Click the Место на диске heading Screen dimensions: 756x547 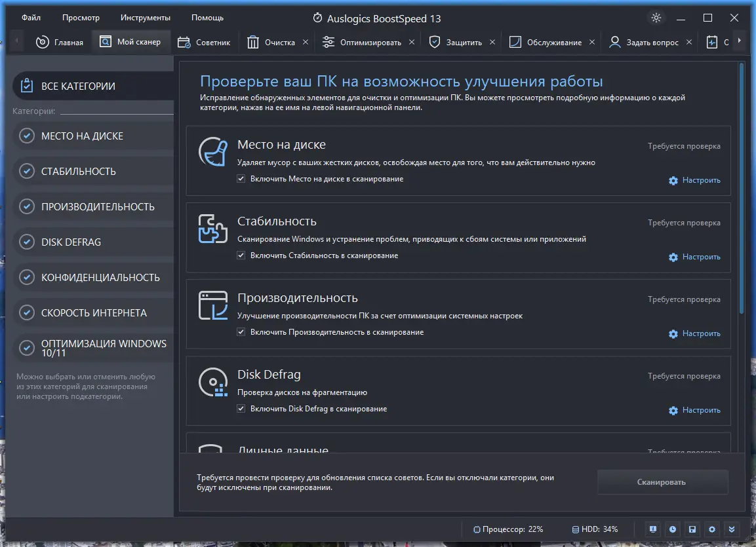[281, 145]
